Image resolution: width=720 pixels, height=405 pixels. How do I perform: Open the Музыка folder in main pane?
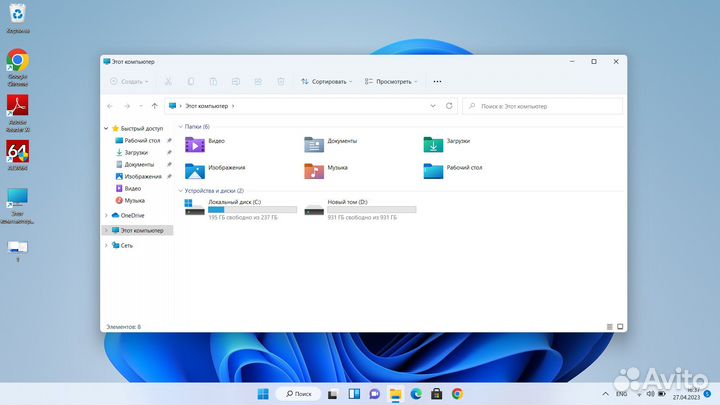(326, 171)
